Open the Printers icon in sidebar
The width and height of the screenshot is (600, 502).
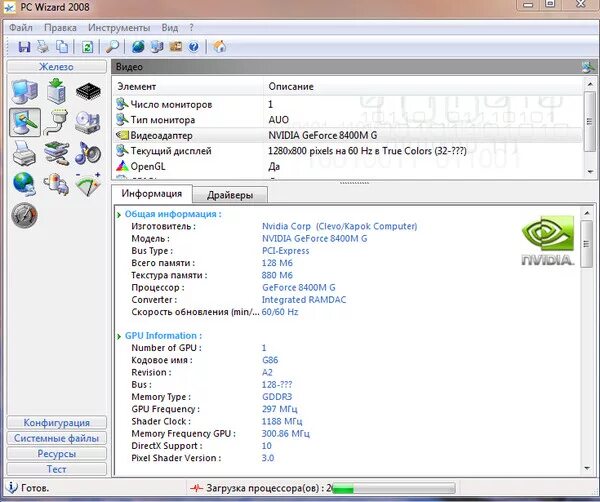24,153
